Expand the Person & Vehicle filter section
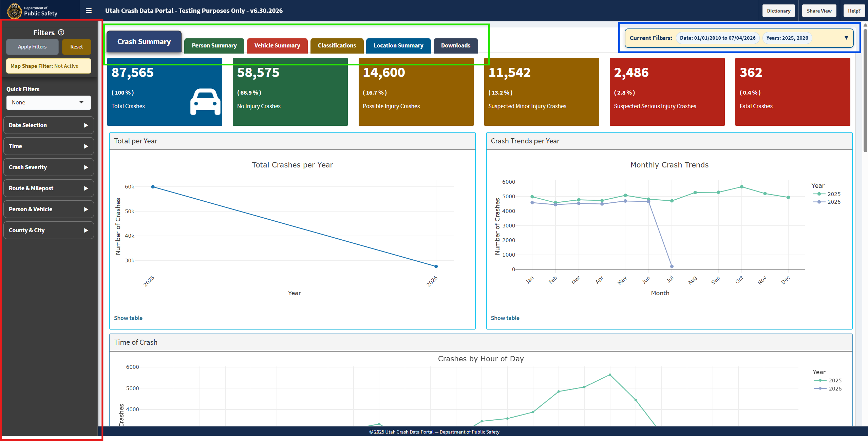Viewport: 868px width, 441px height. [49, 209]
